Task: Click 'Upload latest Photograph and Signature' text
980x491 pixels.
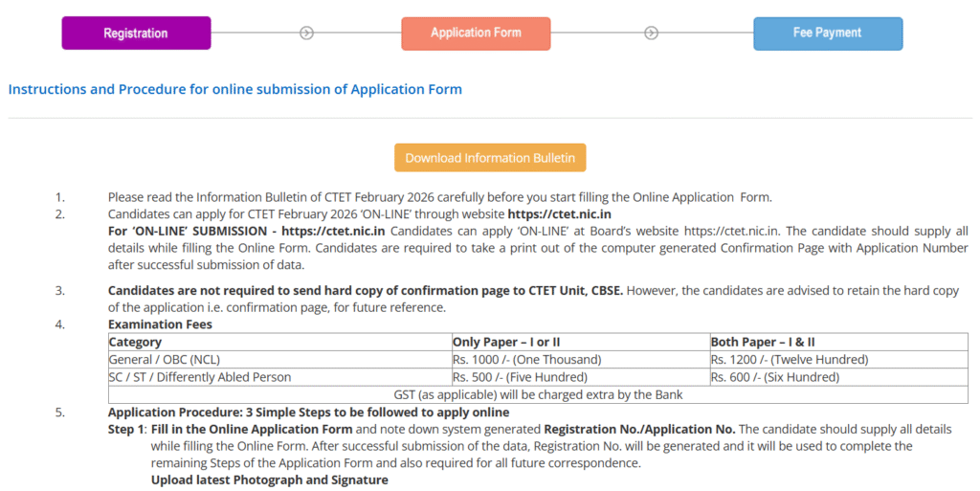Action: pyautogui.click(x=269, y=480)
